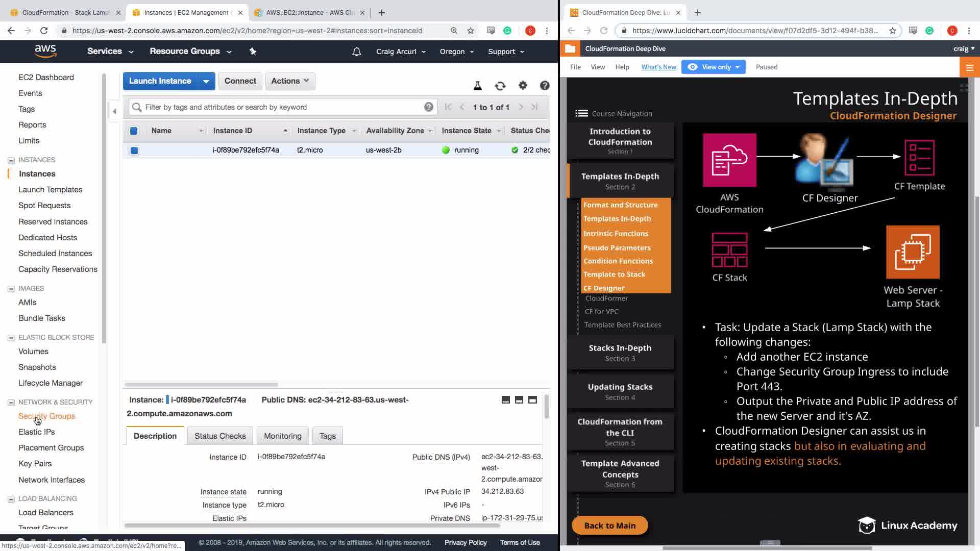The image size is (980, 551).
Task: Uncheck the i-0f89be792efc5f74a instance row checkbox
Action: click(x=134, y=150)
